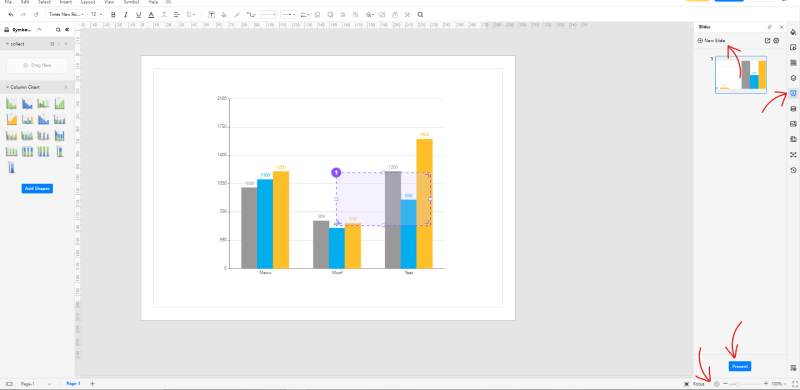
Task: Open the Layout menu
Action: pos(87,2)
